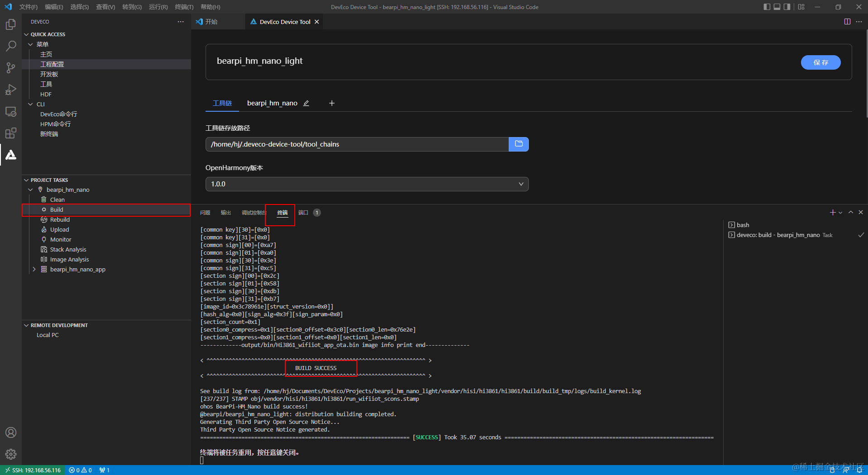
Task: Open DevEco命令行 under CLI
Action: 106,114
